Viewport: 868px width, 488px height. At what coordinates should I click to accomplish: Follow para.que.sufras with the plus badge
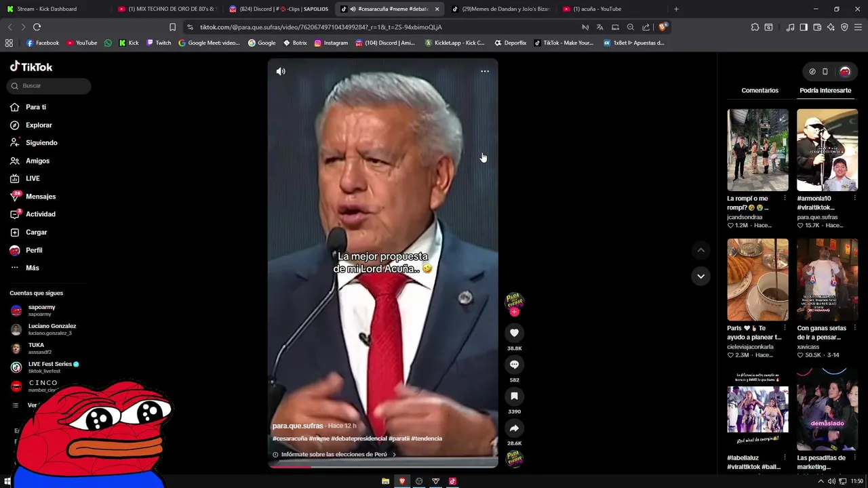click(x=515, y=312)
